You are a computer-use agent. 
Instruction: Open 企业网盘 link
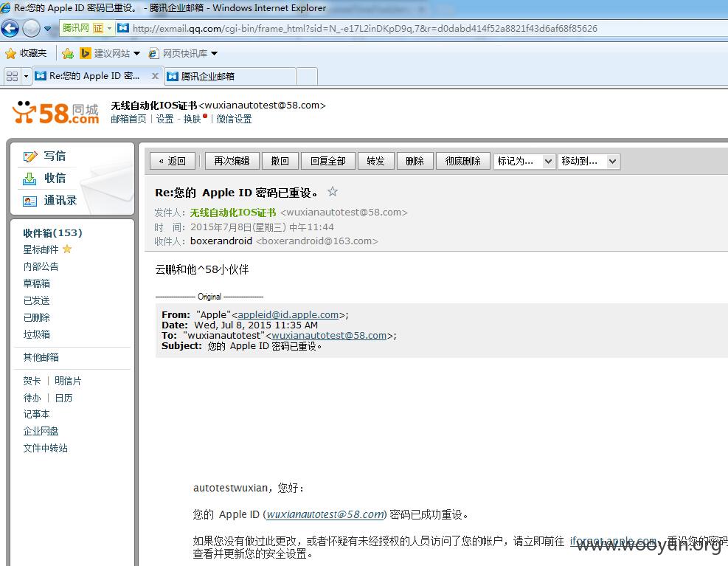pyautogui.click(x=41, y=431)
